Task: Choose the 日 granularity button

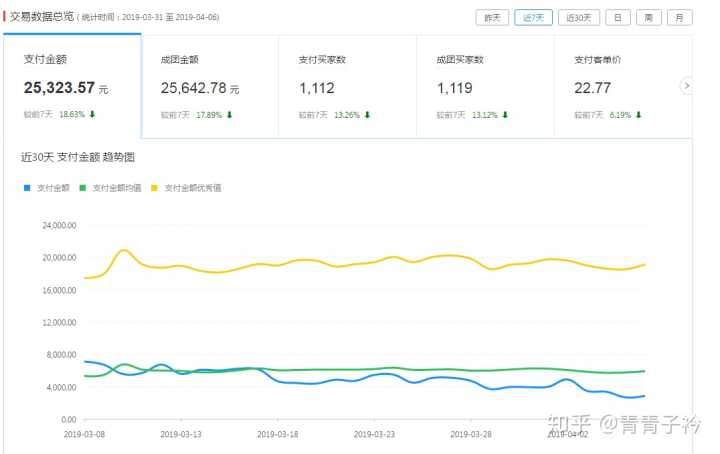Action: click(x=619, y=17)
